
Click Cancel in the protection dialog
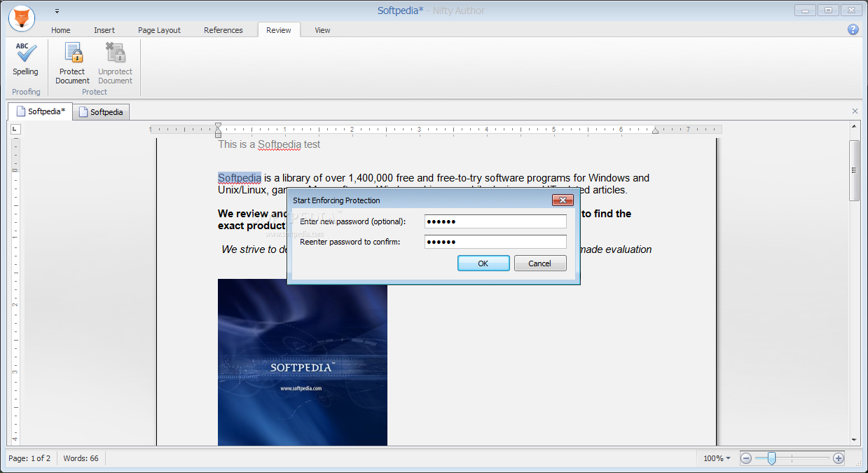[540, 263]
